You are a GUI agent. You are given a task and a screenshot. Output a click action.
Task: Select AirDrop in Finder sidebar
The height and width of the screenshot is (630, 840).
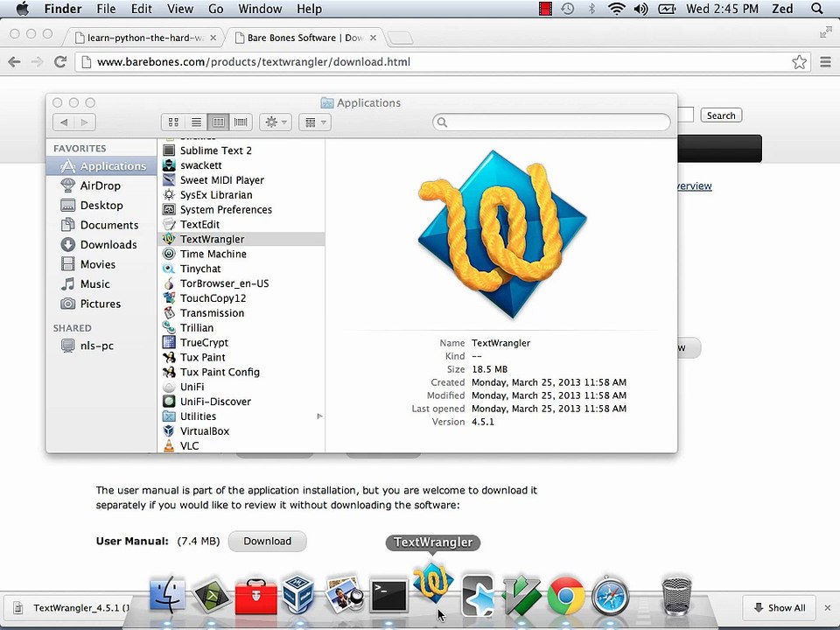(101, 185)
